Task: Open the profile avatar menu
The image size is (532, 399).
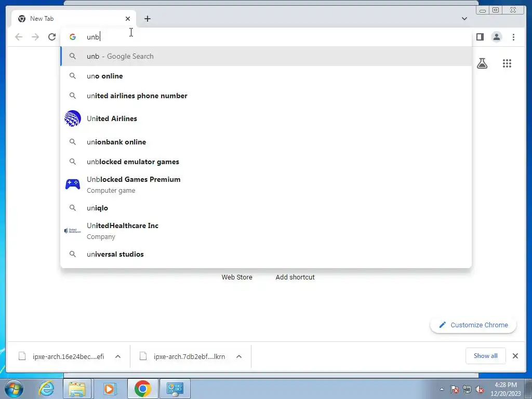Action: coord(496,37)
